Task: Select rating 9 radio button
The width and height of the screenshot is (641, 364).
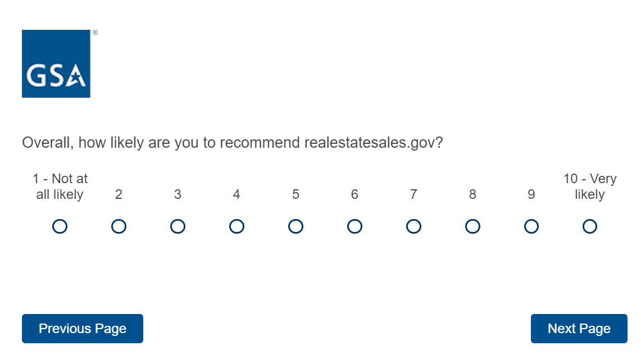Action: click(x=531, y=226)
